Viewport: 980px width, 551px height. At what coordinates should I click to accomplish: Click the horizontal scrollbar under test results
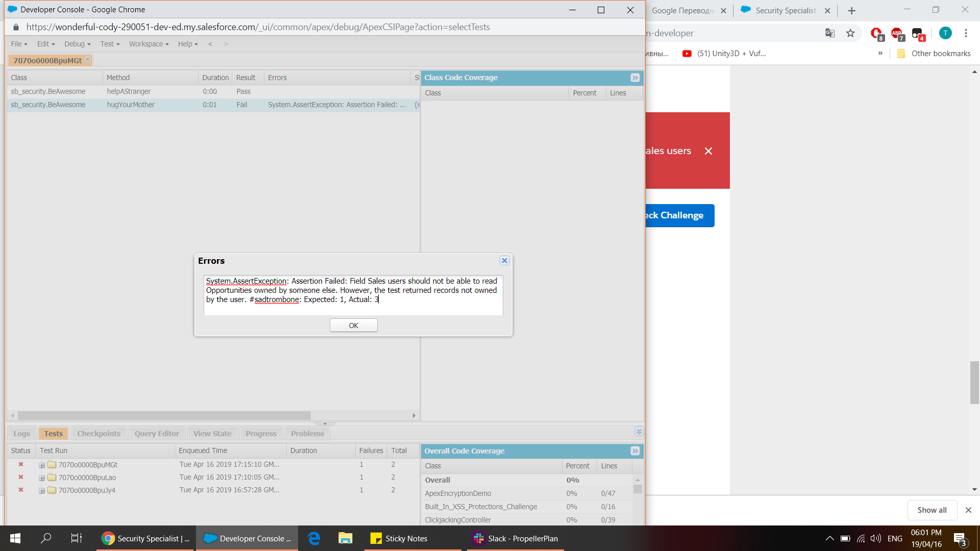tap(163, 416)
